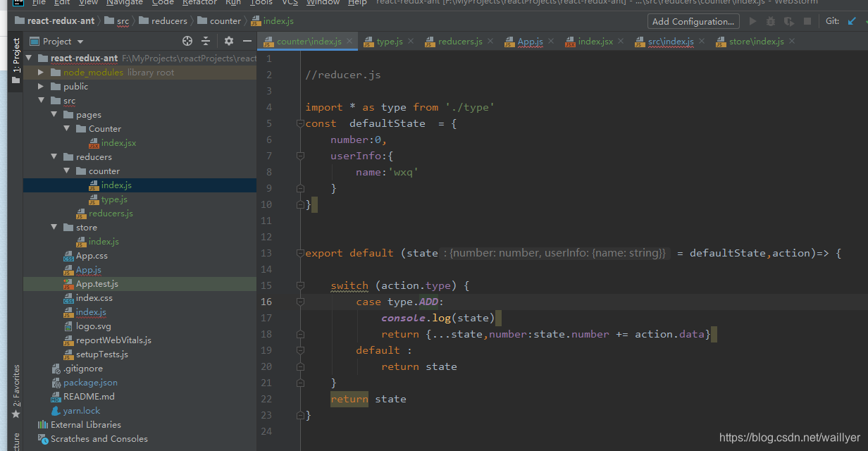Screen dimensions: 868x451
Task: Fold the switch block at line 15
Action: pos(300,285)
